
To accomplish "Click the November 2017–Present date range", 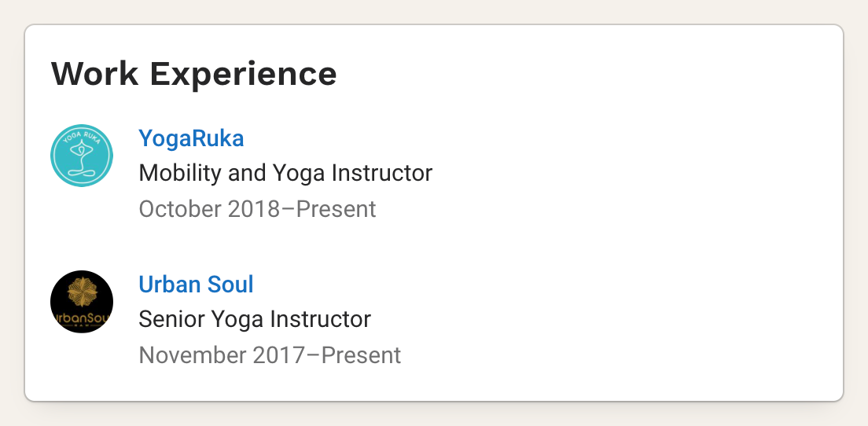I will (270, 355).
